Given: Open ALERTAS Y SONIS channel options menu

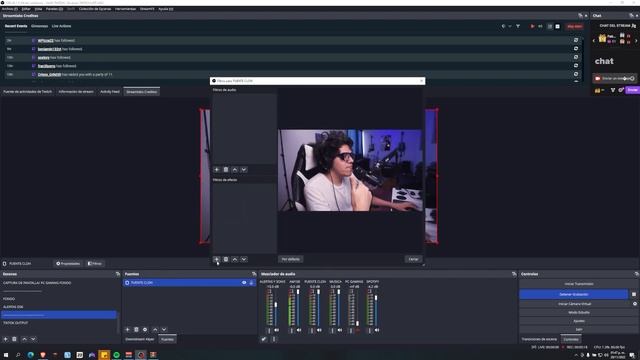Looking at the screenshot, I should [x=269, y=330].
